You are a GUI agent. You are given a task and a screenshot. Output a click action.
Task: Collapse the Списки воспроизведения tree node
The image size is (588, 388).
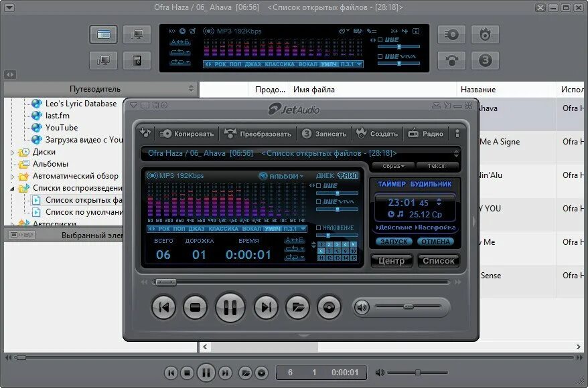tap(12, 189)
